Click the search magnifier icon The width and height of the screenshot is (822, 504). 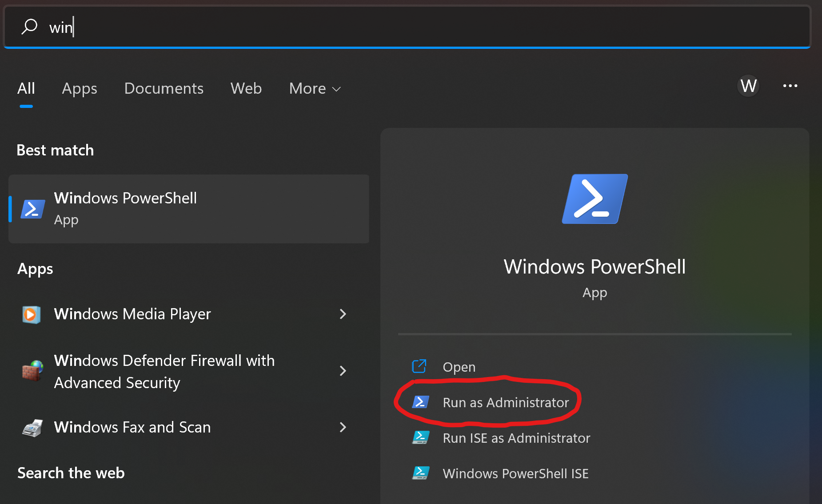[29, 27]
